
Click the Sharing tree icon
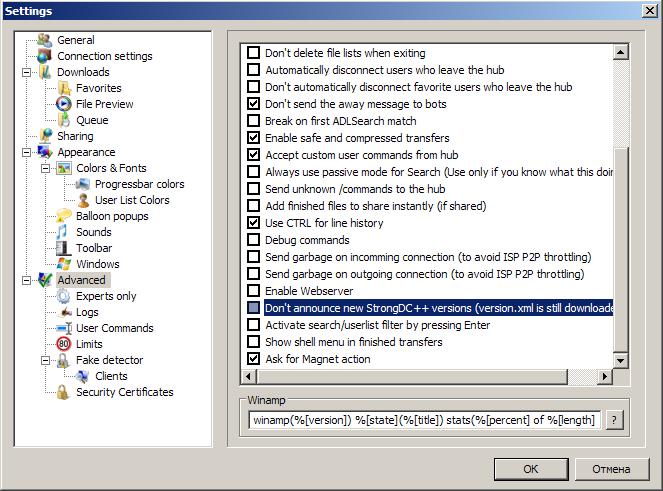45,136
